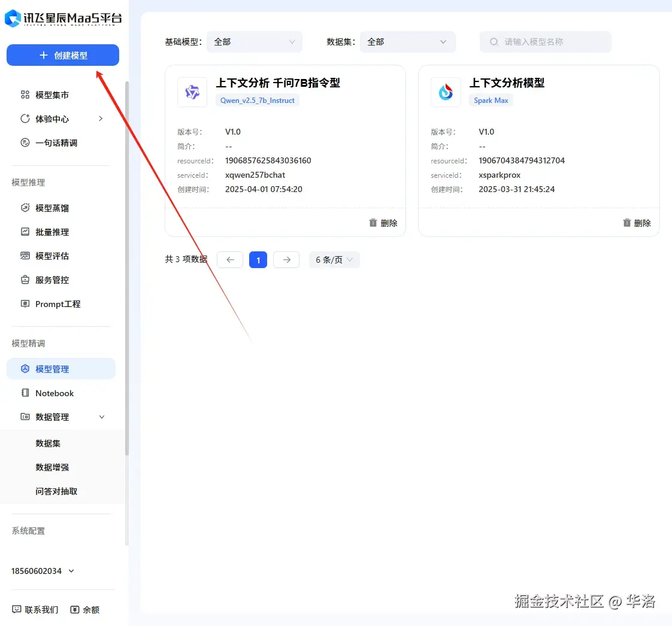Click the sidebar vertical scrollbar

[x=127, y=268]
